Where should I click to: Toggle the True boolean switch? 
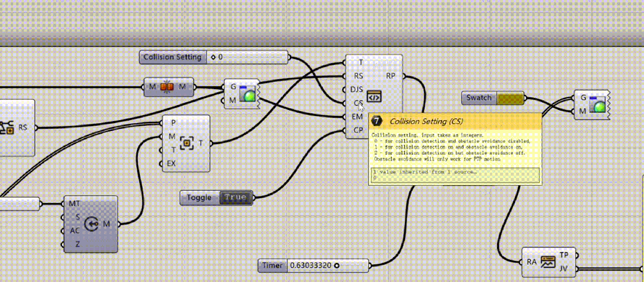click(236, 197)
